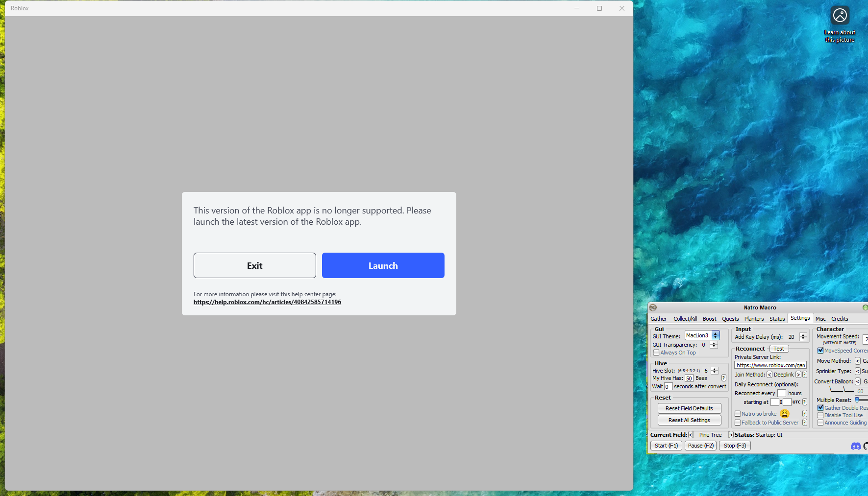The height and width of the screenshot is (496, 868).
Task: Click the starting-at minutes field
Action: [x=787, y=402]
